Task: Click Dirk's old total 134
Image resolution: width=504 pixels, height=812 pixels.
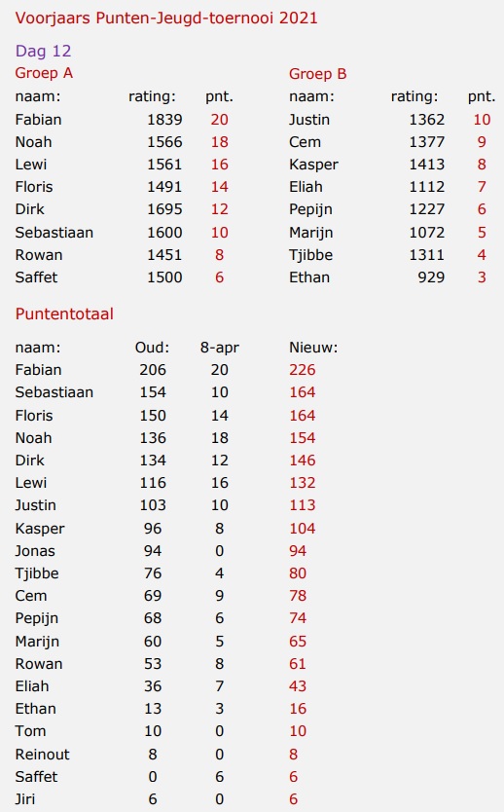Action: (x=153, y=461)
